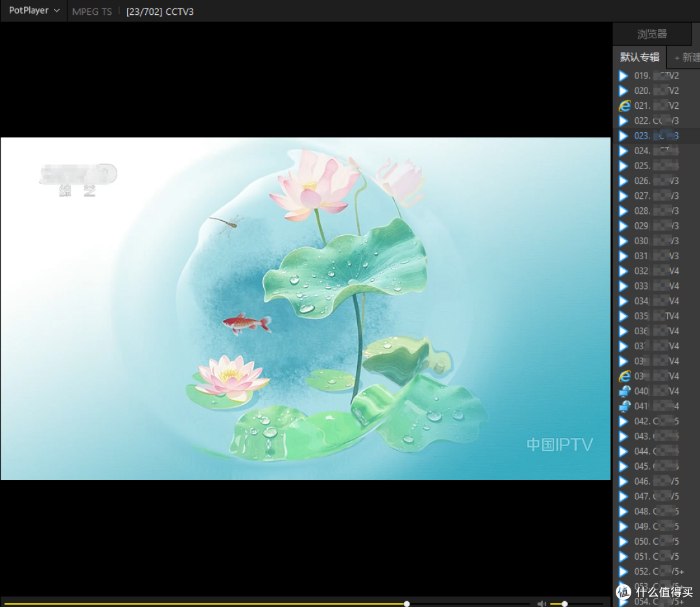Click the network stream icon of entry 040
700x607 pixels.
pyautogui.click(x=624, y=391)
